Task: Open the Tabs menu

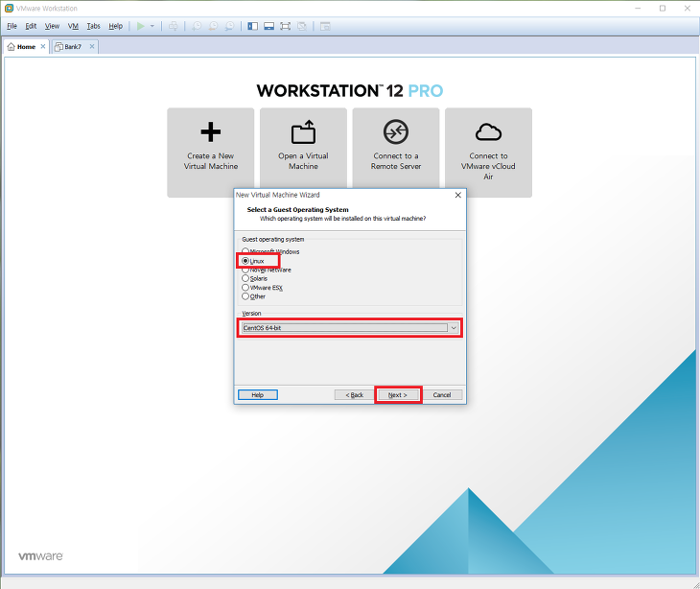Action: 93,26
